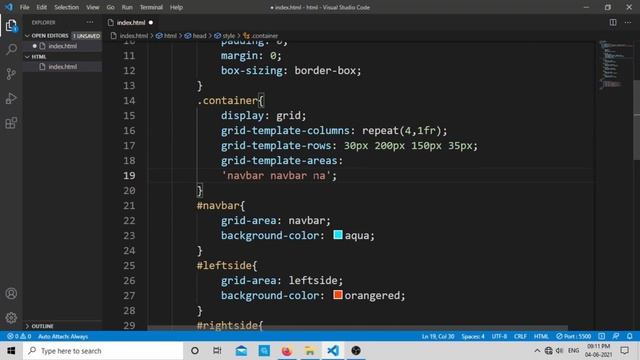Open the Edit menu
This screenshot has width=640, height=360.
pos(42,7)
